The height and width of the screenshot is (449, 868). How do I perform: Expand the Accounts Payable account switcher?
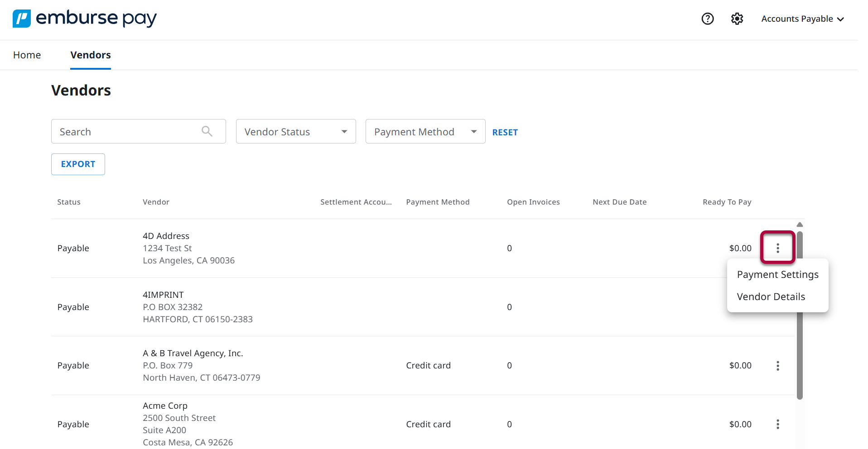[x=802, y=19]
